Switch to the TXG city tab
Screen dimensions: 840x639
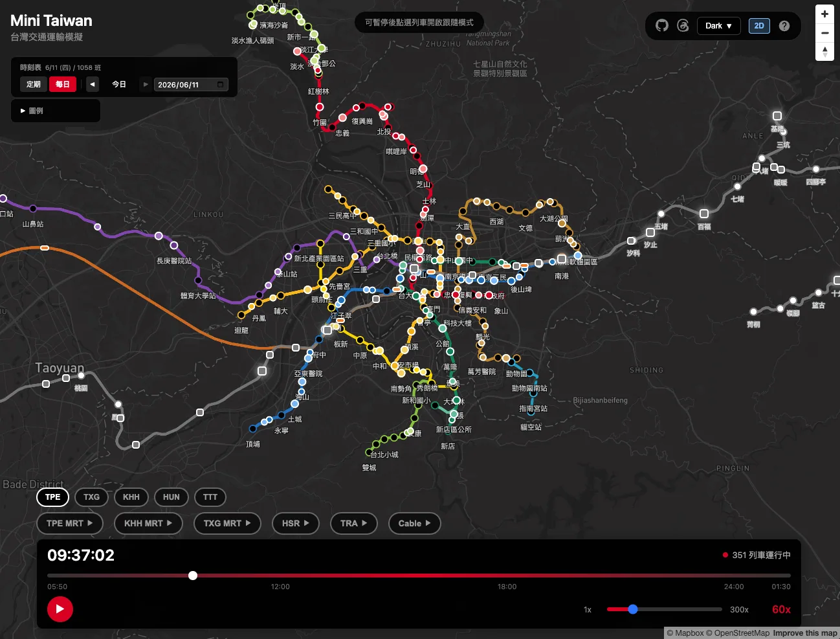tap(92, 497)
